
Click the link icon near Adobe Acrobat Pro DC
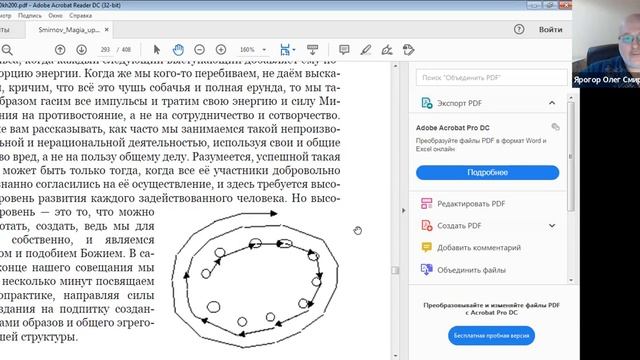click(555, 127)
